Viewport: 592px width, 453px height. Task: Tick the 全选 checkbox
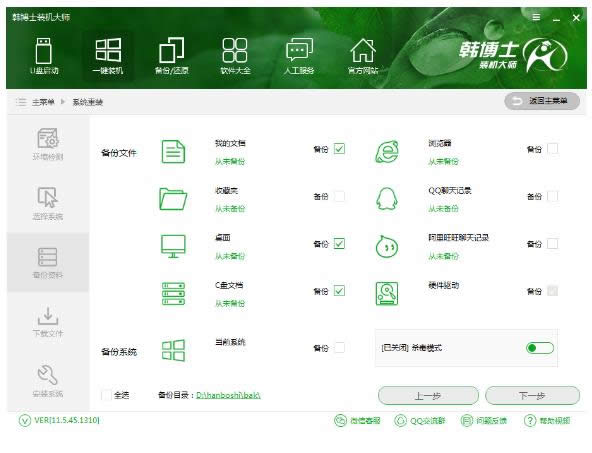106,395
